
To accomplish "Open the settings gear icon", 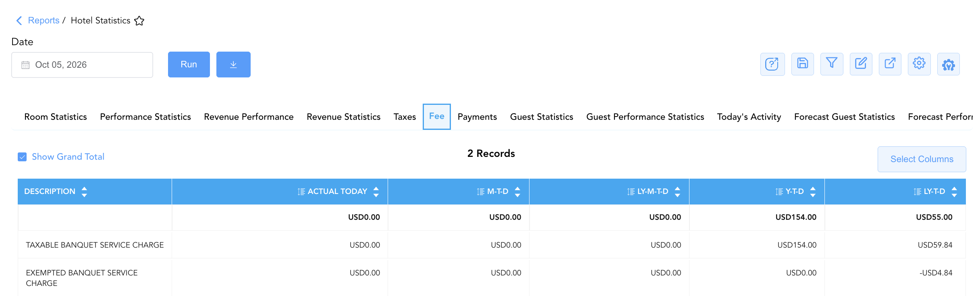I will 919,64.
